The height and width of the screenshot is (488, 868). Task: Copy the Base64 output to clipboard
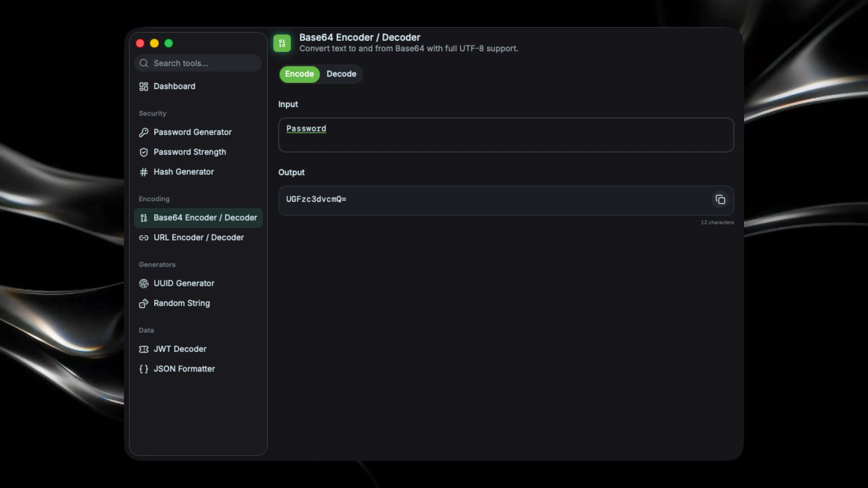click(x=720, y=200)
